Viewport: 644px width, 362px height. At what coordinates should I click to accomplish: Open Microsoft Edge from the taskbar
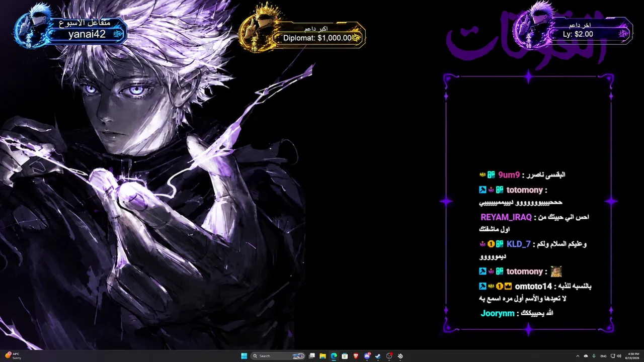(x=334, y=356)
